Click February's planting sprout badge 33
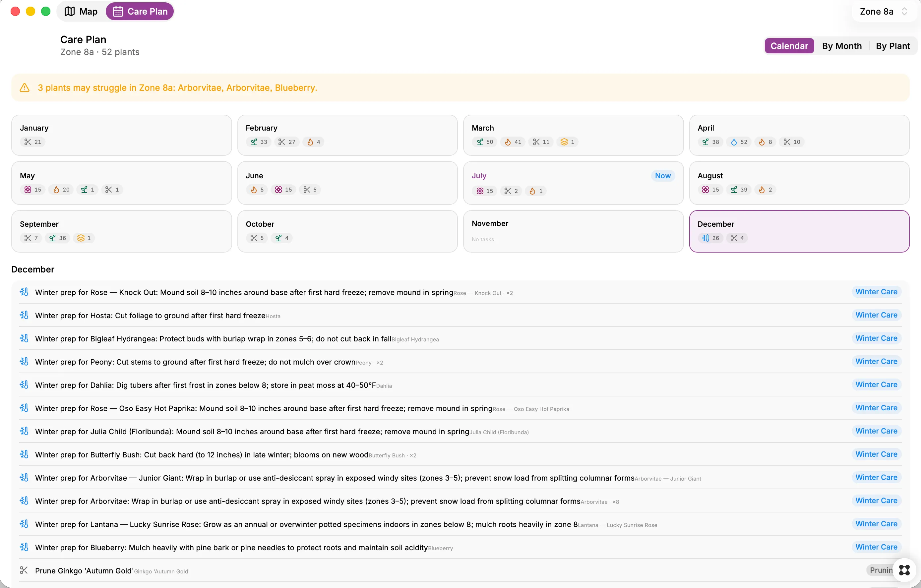The height and width of the screenshot is (588, 921). [259, 142]
